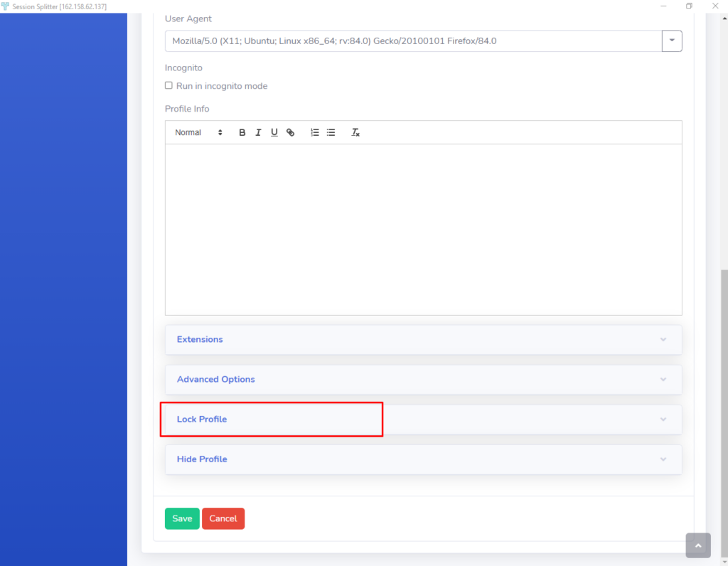Open the Normal text style dropdown

pos(198,132)
